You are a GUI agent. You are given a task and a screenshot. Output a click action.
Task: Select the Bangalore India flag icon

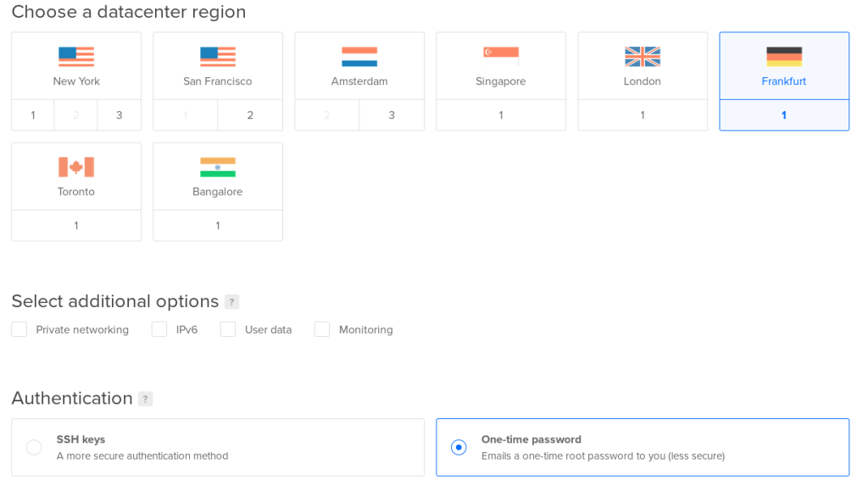coord(218,167)
